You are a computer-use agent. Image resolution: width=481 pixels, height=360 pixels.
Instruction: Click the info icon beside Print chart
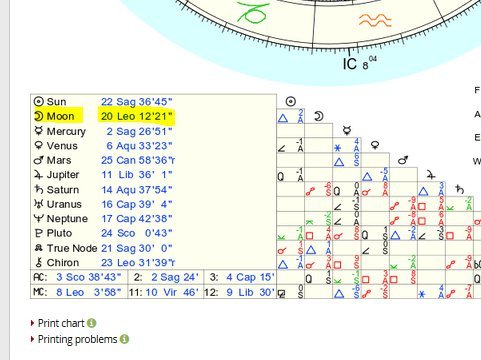point(92,323)
